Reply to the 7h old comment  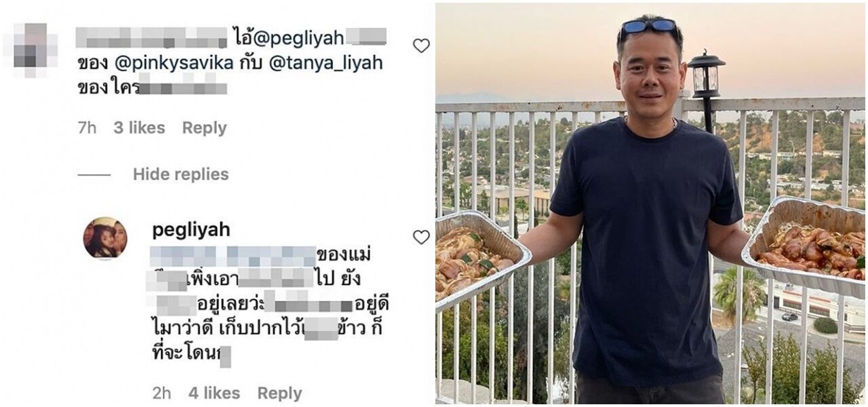[204, 128]
